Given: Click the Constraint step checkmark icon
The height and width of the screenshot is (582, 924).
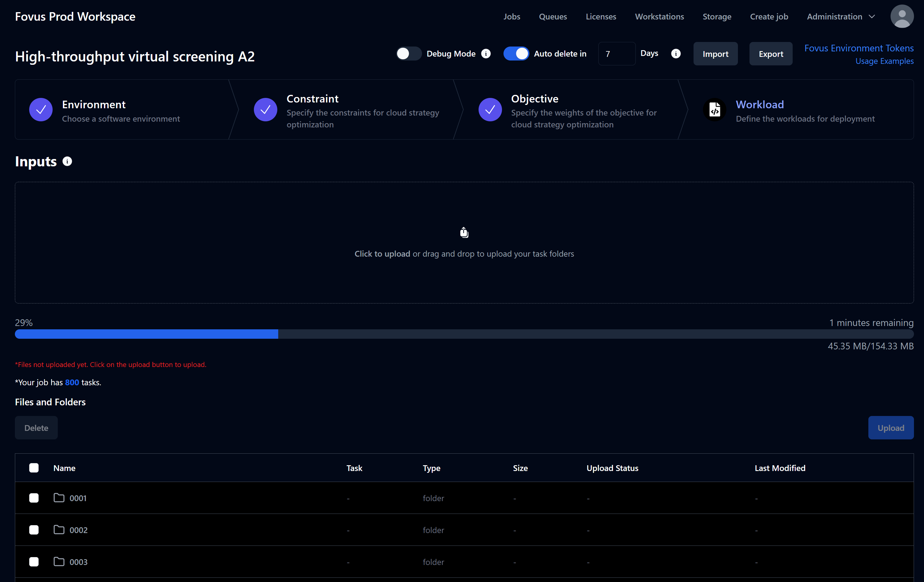Looking at the screenshot, I should pyautogui.click(x=265, y=110).
